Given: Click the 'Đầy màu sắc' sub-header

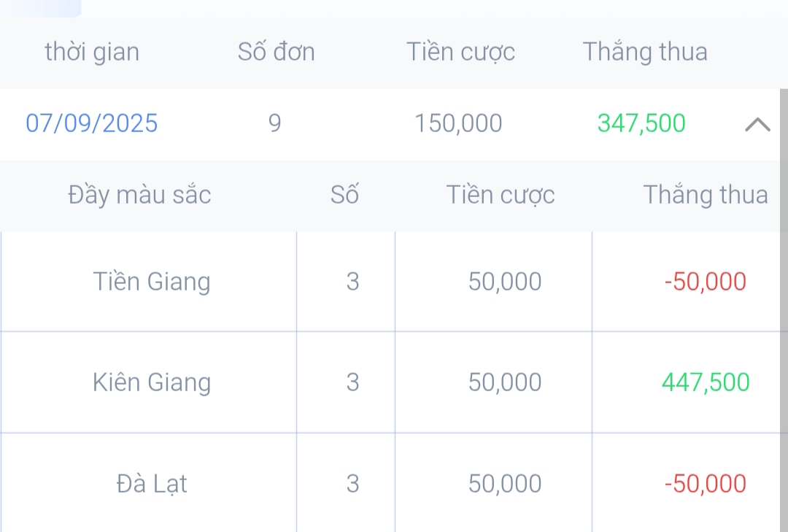Looking at the screenshot, I should click(x=139, y=195).
